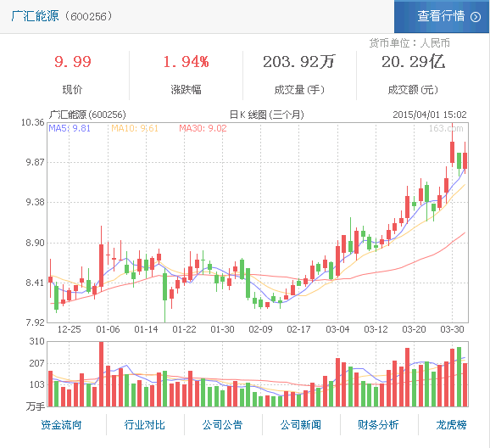Click the volume value 203.92万
The height and width of the screenshot is (448, 490).
click(x=299, y=62)
